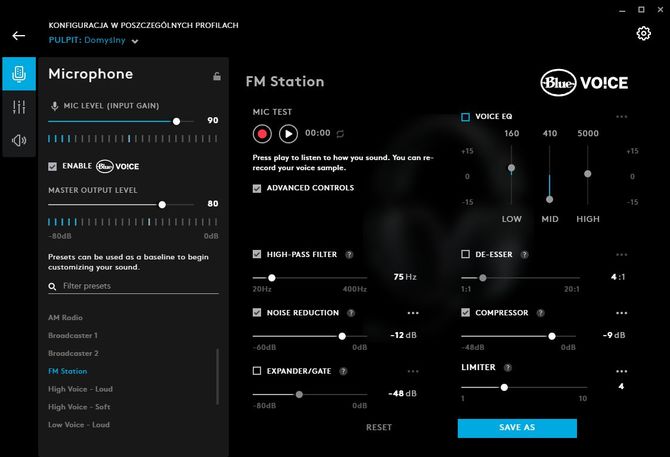Image resolution: width=670 pixels, height=457 pixels.
Task: Open the settings gear icon
Action: tap(643, 33)
